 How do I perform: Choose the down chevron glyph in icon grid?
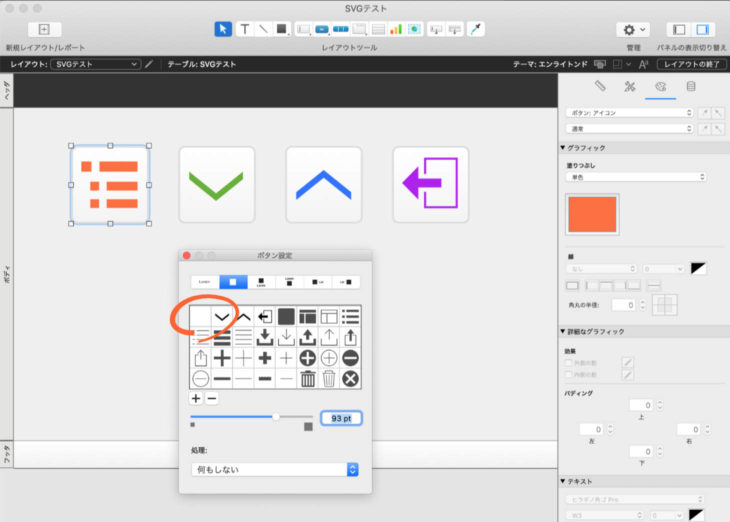[x=223, y=317]
